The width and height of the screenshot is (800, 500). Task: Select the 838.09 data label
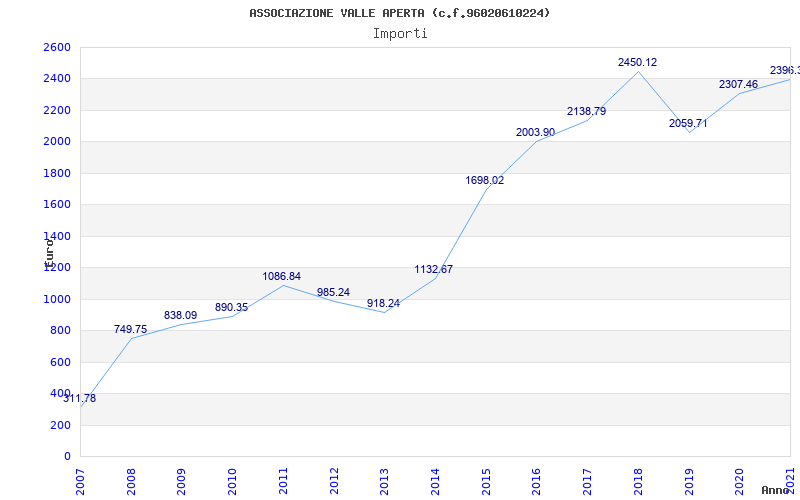pos(181,316)
